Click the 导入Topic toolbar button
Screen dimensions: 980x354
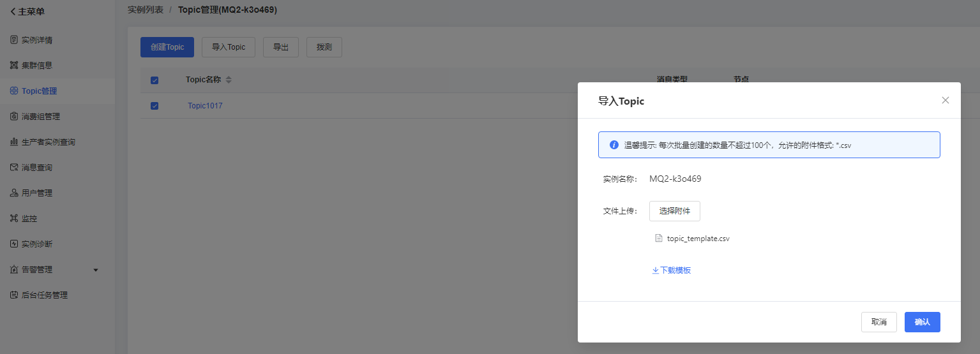click(229, 47)
